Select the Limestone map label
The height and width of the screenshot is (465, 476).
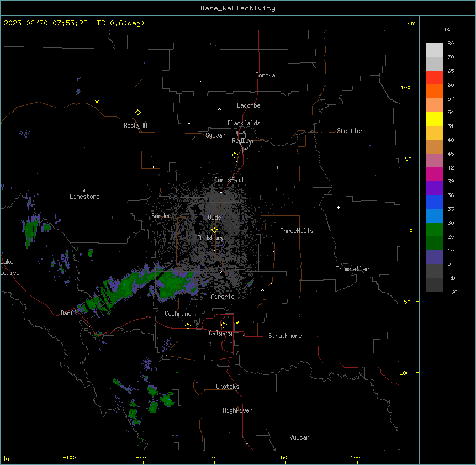84,197
